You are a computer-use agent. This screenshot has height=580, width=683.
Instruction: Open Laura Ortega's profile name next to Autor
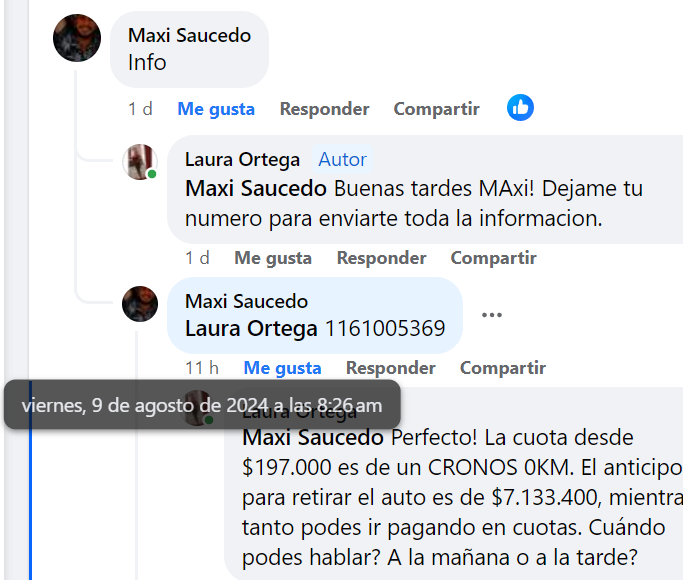click(x=242, y=160)
